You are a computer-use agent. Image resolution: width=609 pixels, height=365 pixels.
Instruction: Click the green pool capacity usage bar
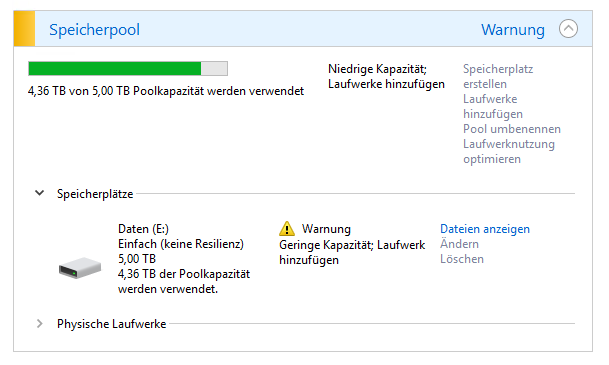tap(128, 69)
